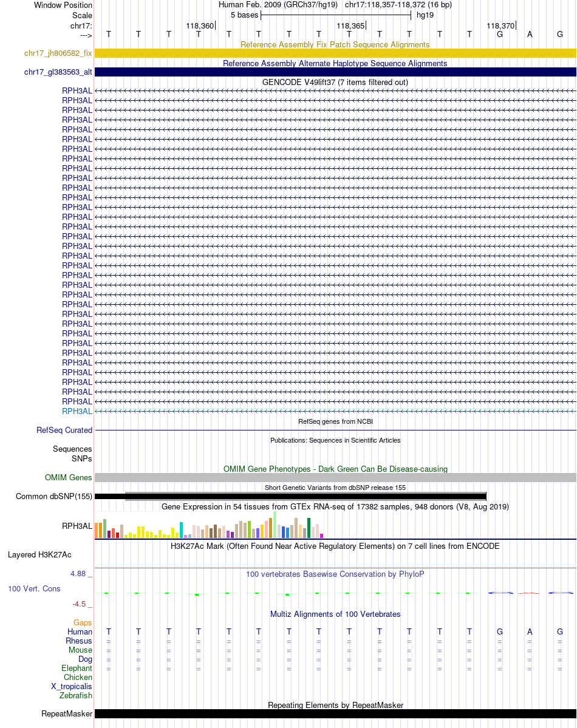
Task: Click the Zebrafish alignment row label
Action: point(76,695)
